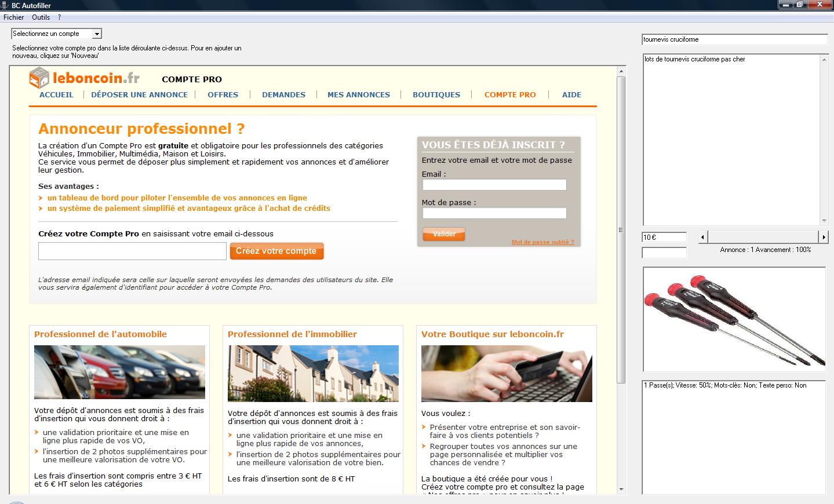Click in the ad description text area
Image resolution: width=834 pixels, height=504 pixels.
[731, 140]
